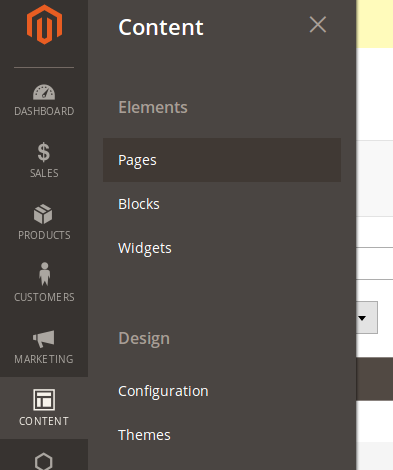The image size is (393, 470).
Task: Click the PRODUCTS text label in sidebar
Action: pyautogui.click(x=44, y=235)
